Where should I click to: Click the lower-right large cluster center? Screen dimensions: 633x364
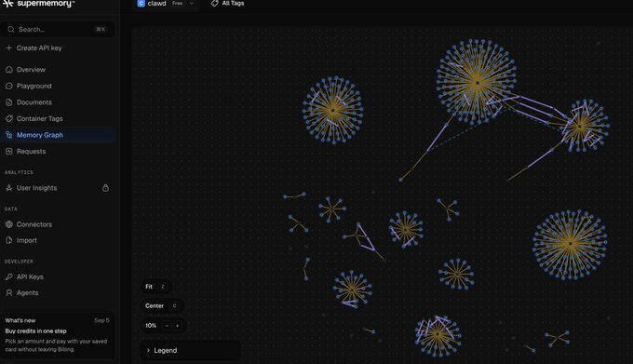(570, 244)
